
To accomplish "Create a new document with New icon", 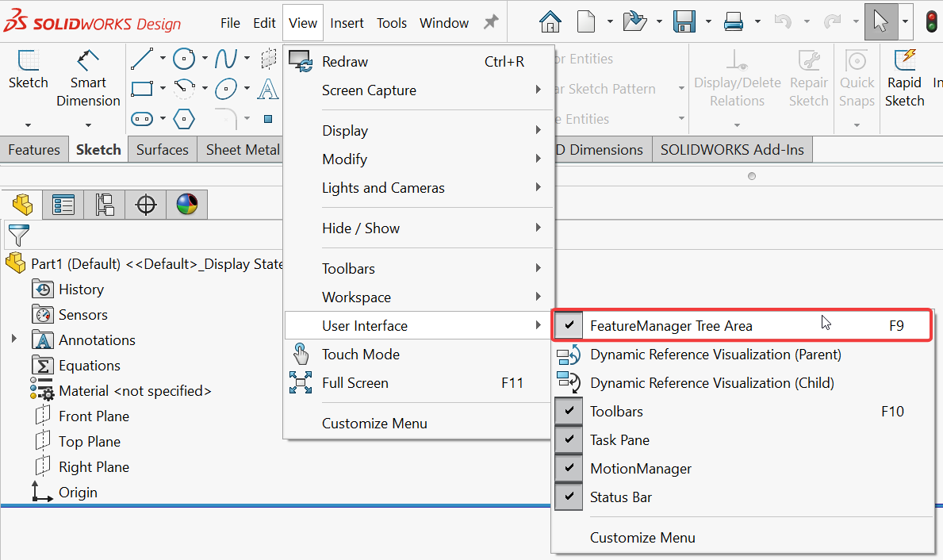I will coord(586,22).
